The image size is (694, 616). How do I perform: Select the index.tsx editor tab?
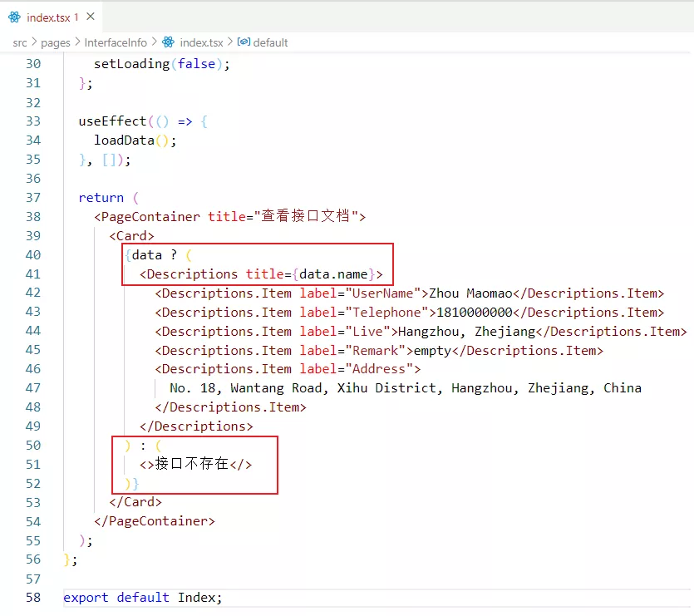click(51, 17)
